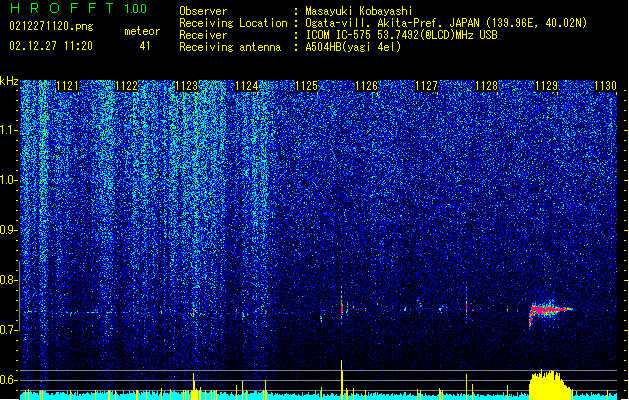Click the Receiver field label
629x400 pixels.
203,35
